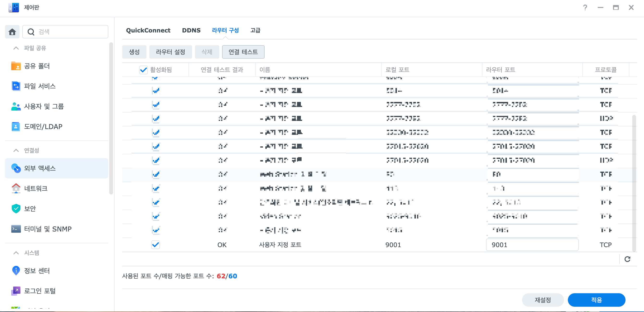Click the 연결 테스트 button

tap(243, 52)
